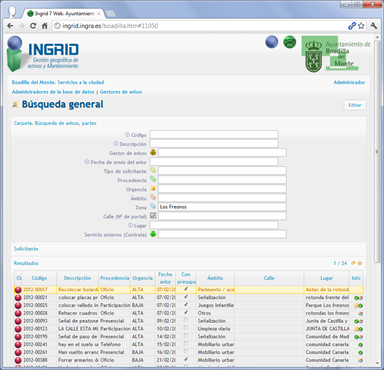The image size is (384, 370).
Task: Click the Procedencia selector icon
Action: (x=153, y=179)
